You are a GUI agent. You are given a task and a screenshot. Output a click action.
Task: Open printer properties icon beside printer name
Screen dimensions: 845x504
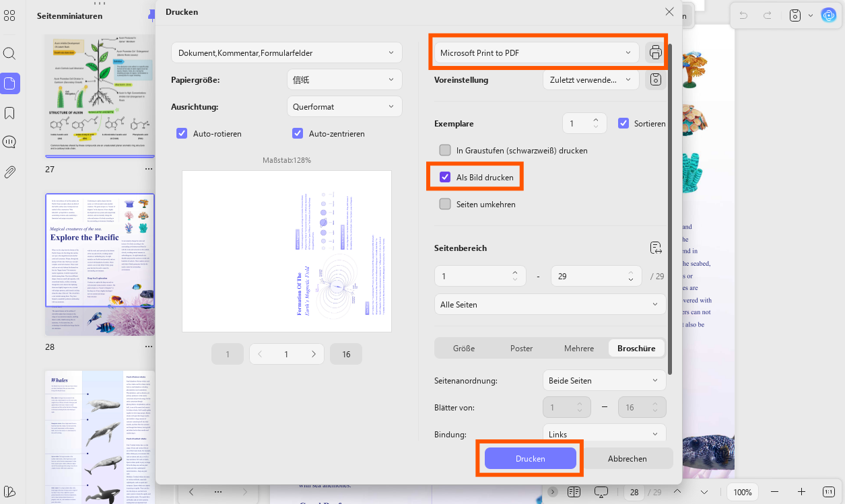tap(655, 52)
